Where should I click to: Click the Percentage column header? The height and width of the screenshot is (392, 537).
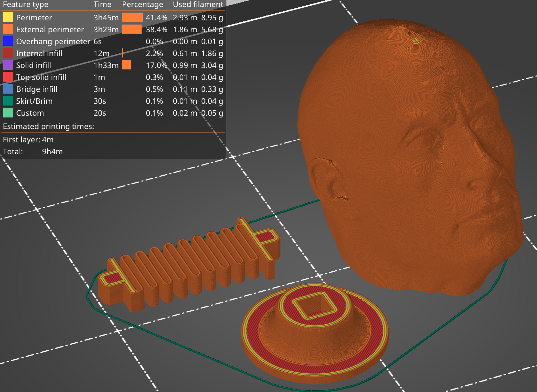click(143, 5)
